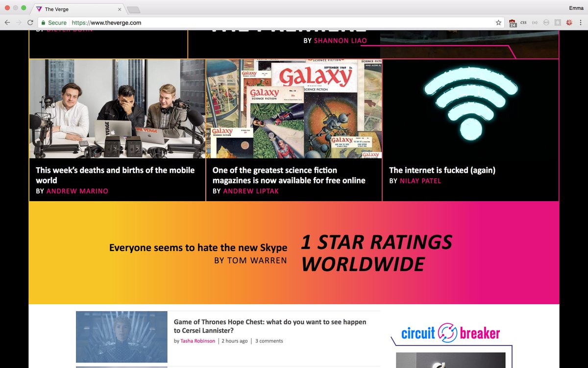Open 'This week's deaths and births' article
The height and width of the screenshot is (368, 588).
(x=115, y=175)
